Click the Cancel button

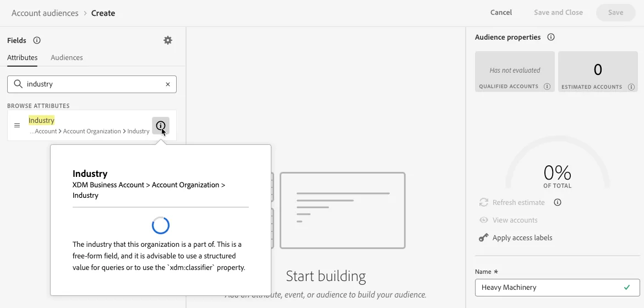pos(501,12)
